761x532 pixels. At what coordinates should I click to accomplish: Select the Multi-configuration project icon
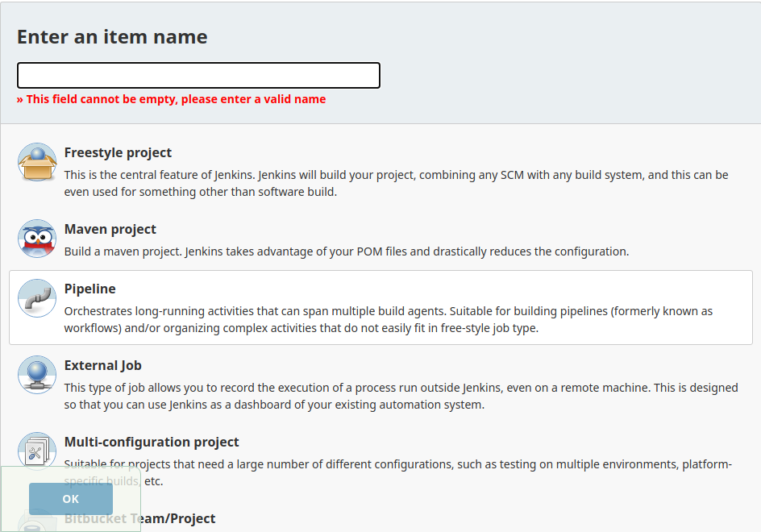[x=37, y=451]
